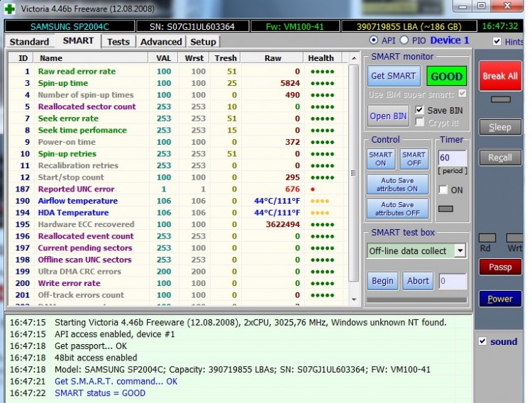The height and width of the screenshot is (403, 532).
Task: Click the VAL column header
Action: [x=164, y=58]
